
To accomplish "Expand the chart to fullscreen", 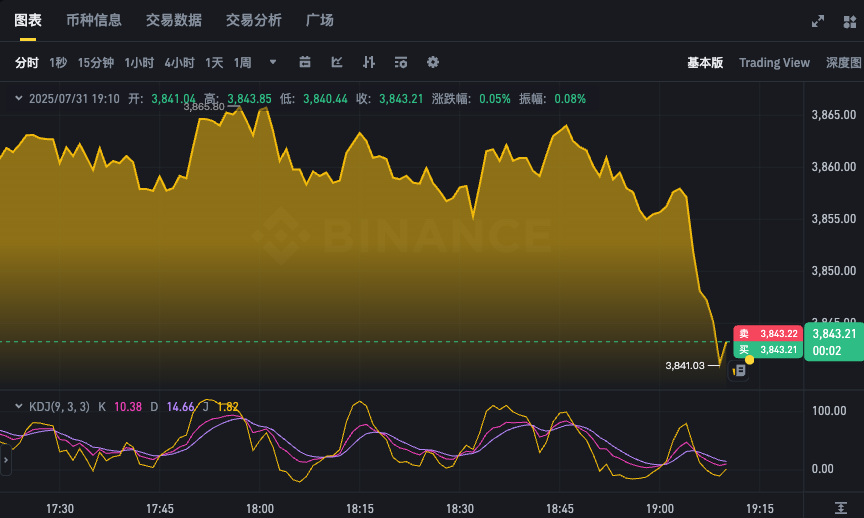I will coord(817,20).
